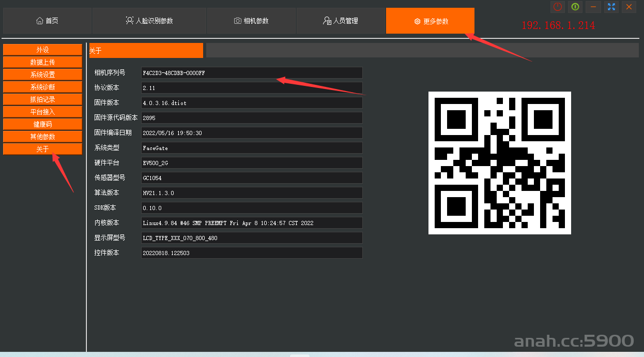Click the 系统类型 label

point(106,147)
